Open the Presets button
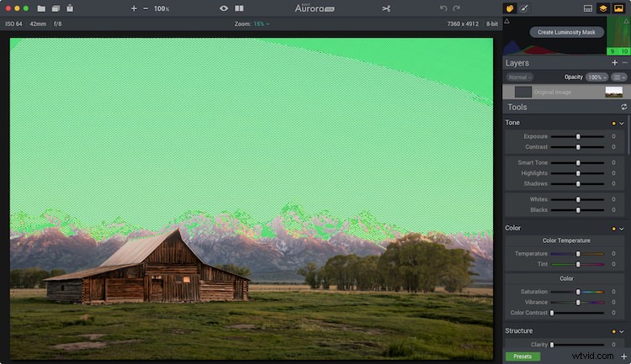Image resolution: width=631 pixels, height=364 pixels. (x=522, y=356)
